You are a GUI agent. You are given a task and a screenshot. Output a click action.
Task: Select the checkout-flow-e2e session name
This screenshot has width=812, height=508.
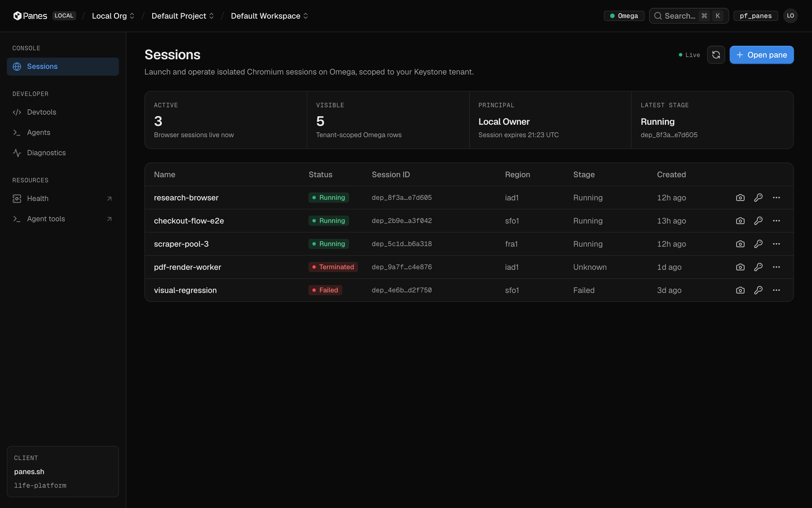point(189,221)
